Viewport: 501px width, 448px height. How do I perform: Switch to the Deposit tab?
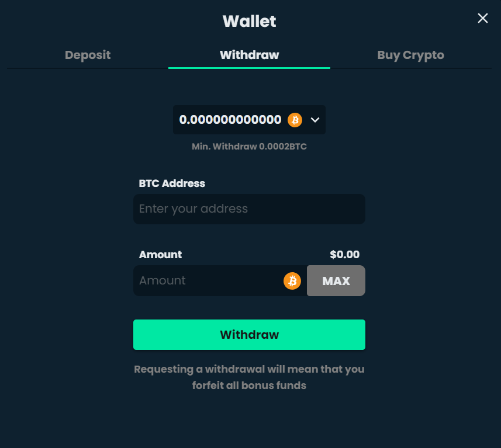point(88,55)
